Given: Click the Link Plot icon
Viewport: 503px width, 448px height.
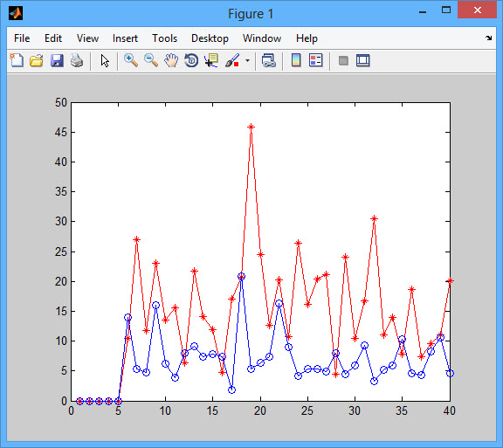Looking at the screenshot, I should (x=268, y=60).
